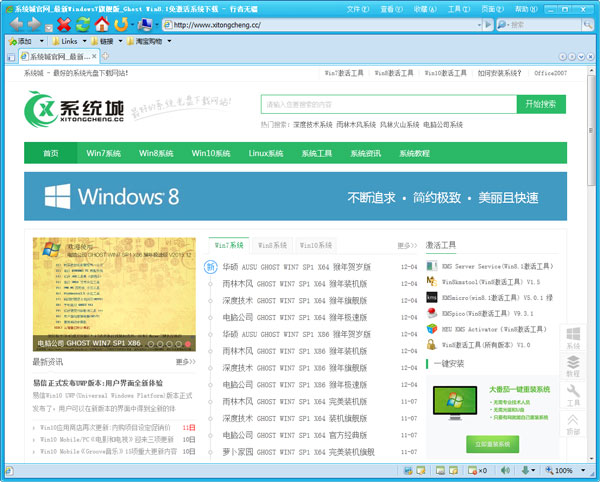Open Linux系统 in the green nav bar
This screenshot has height=482, width=600.
pos(266,153)
